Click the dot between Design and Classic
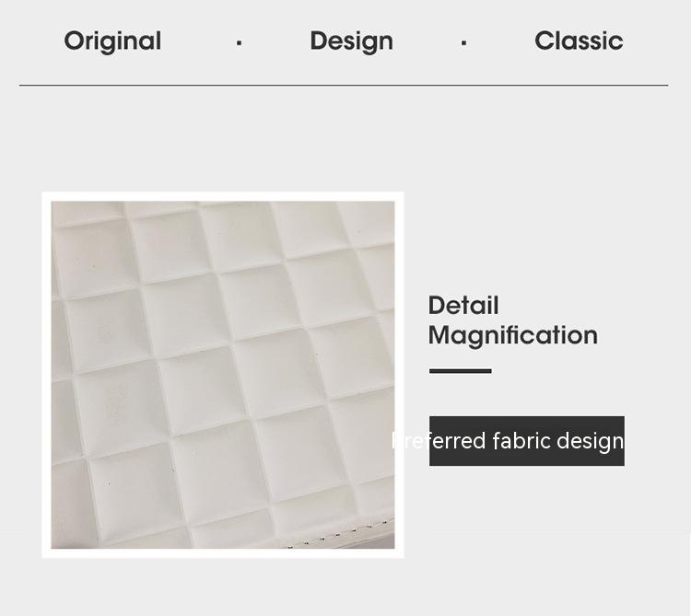This screenshot has height=616, width=691. 463,43
